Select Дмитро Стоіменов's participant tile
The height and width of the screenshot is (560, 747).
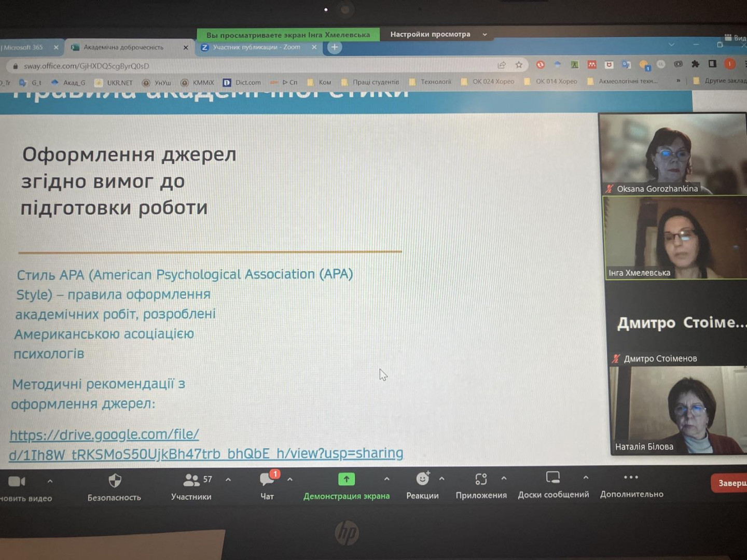677,324
